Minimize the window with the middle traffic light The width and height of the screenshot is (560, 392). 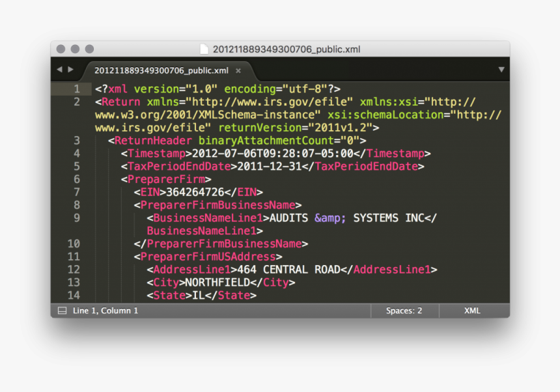point(75,49)
